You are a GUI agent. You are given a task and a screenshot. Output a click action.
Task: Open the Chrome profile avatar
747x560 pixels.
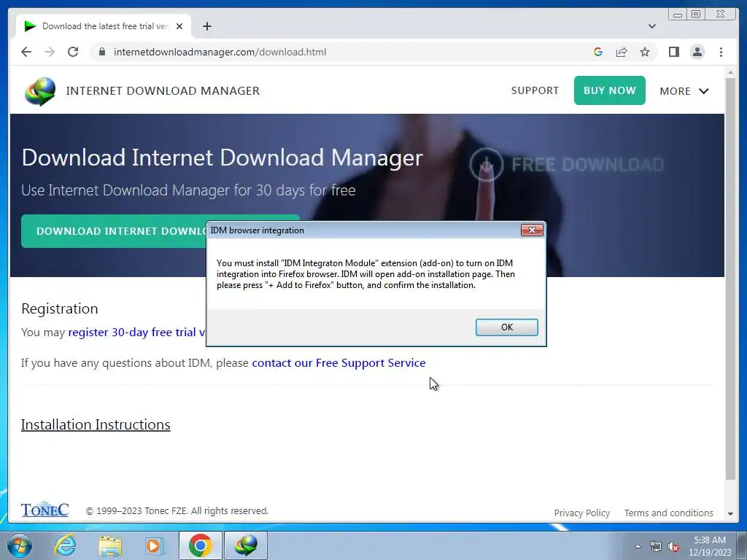[697, 52]
